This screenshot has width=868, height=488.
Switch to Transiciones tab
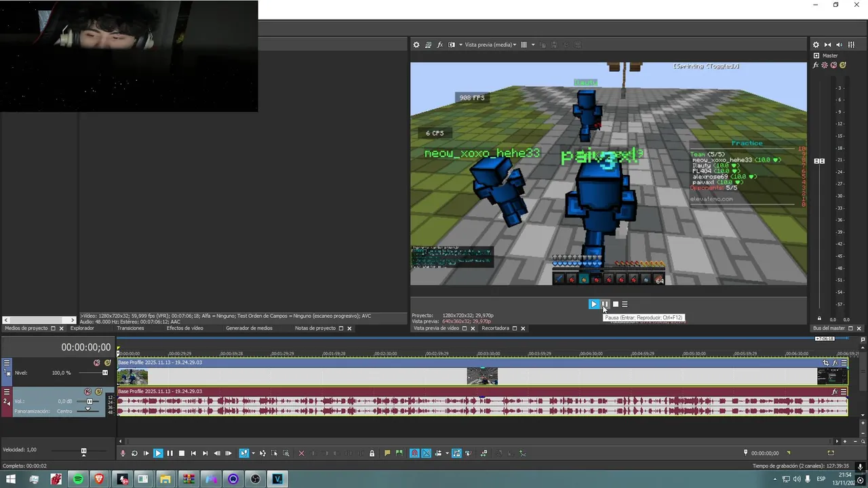tap(130, 328)
